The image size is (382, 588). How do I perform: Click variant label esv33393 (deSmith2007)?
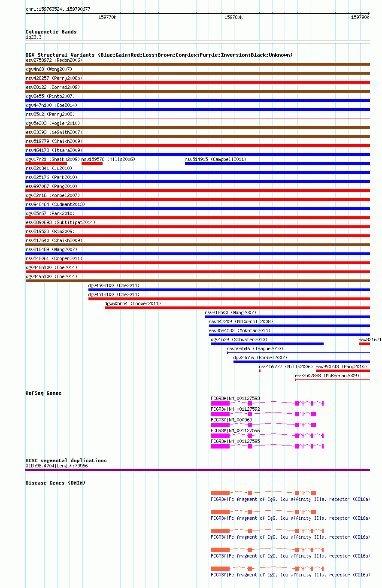point(54,132)
